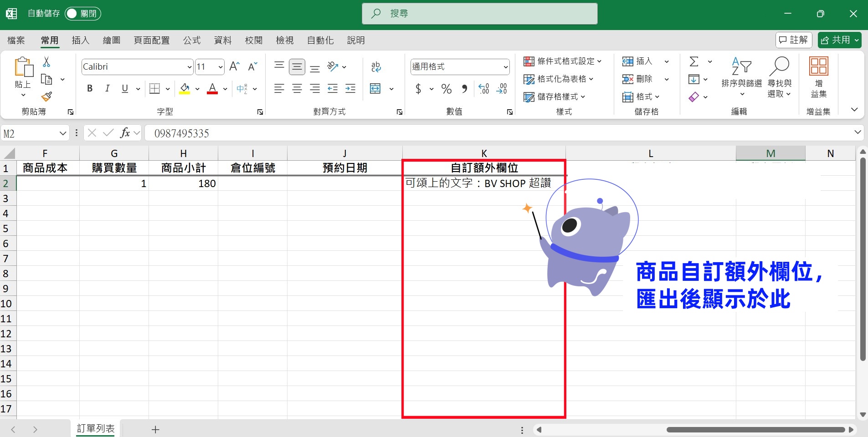The width and height of the screenshot is (868, 437).
Task: Click the Decrease Decimal icon
Action: [502, 89]
